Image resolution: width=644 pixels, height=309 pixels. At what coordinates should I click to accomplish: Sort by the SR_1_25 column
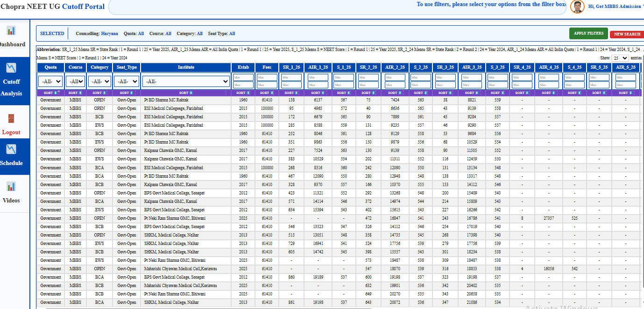click(291, 93)
